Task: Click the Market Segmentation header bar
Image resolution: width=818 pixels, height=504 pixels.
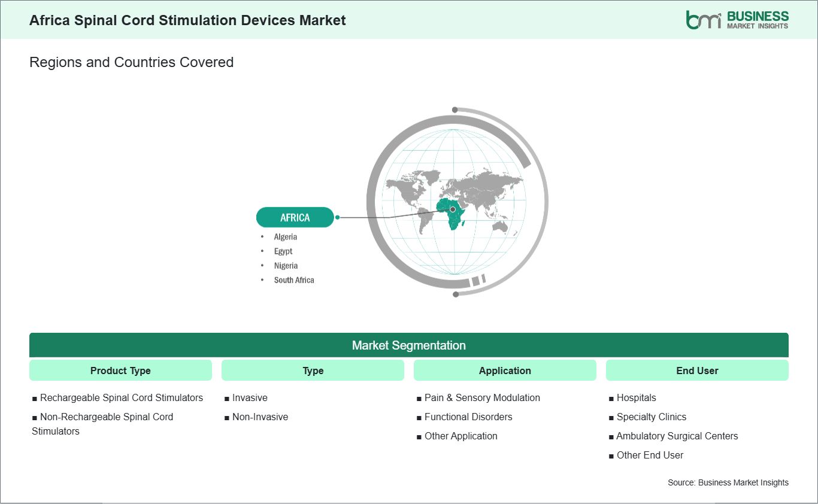Action: pos(409,345)
